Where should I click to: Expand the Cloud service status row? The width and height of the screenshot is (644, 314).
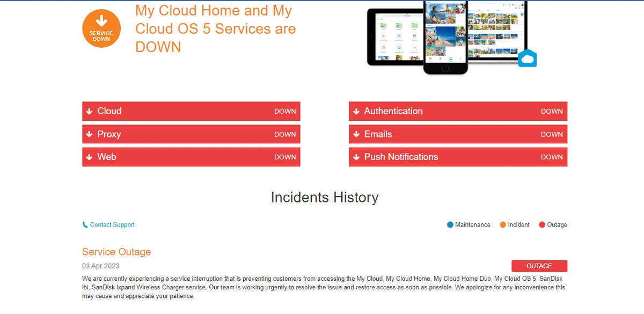[191, 111]
